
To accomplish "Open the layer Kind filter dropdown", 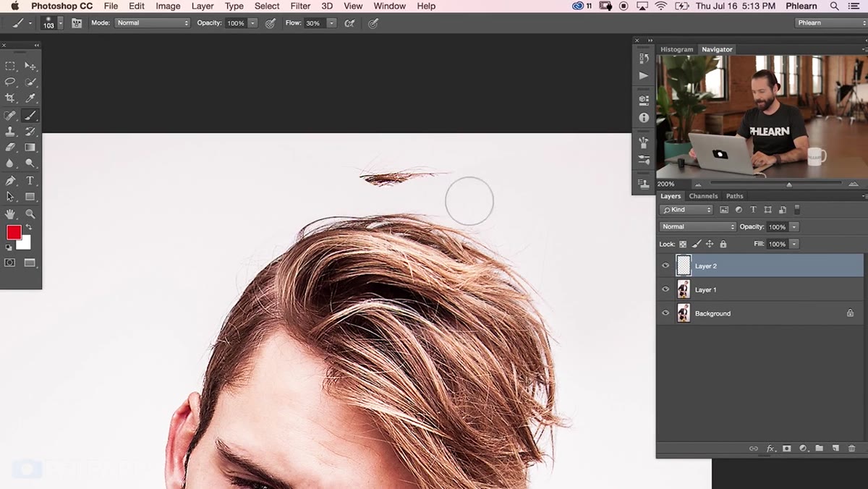I will click(x=686, y=210).
